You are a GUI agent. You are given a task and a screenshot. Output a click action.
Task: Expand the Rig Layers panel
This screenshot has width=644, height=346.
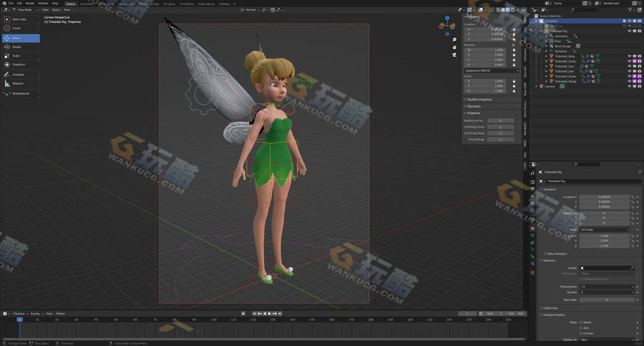[473, 107]
